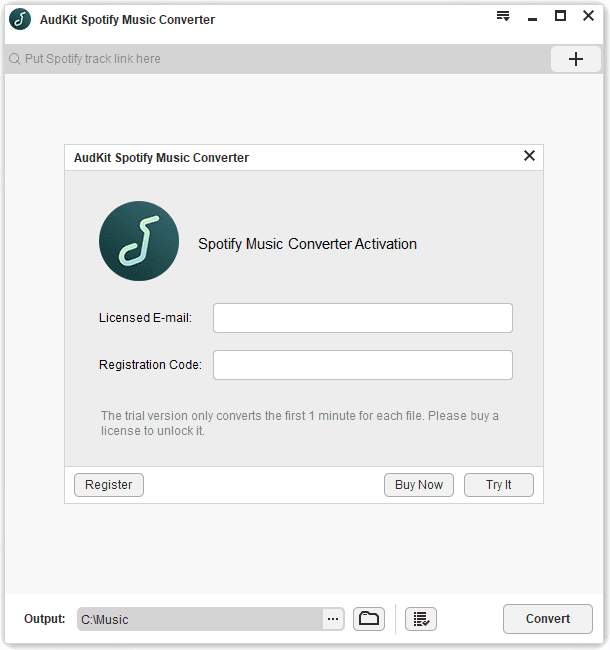Click the trial version notice text

click(300, 423)
